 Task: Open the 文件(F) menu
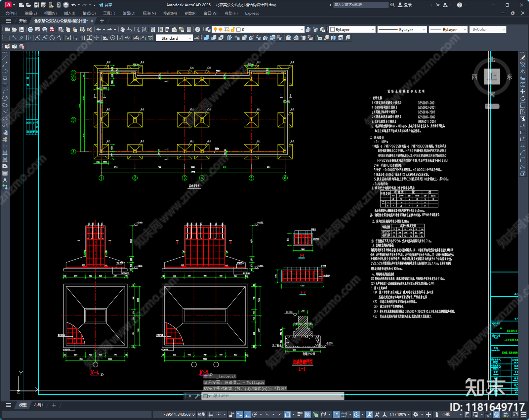pos(11,13)
